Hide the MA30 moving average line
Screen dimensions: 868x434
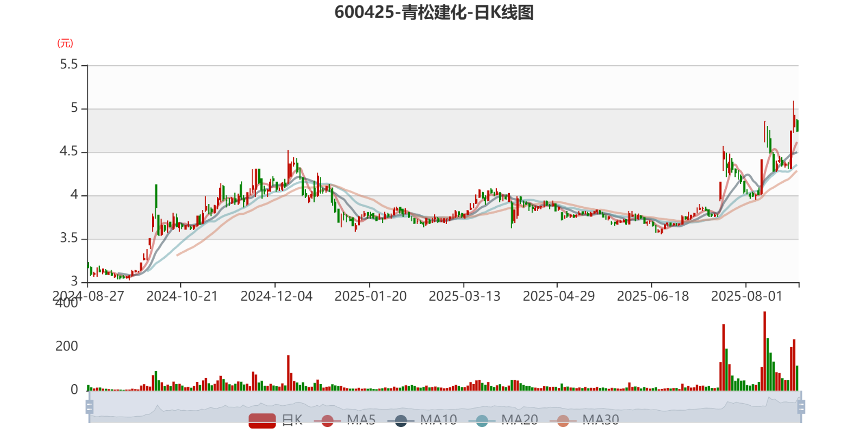(x=584, y=420)
